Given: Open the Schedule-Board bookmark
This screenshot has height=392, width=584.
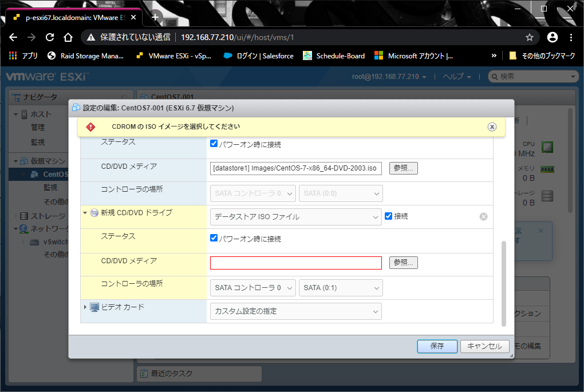Looking at the screenshot, I should tap(334, 56).
